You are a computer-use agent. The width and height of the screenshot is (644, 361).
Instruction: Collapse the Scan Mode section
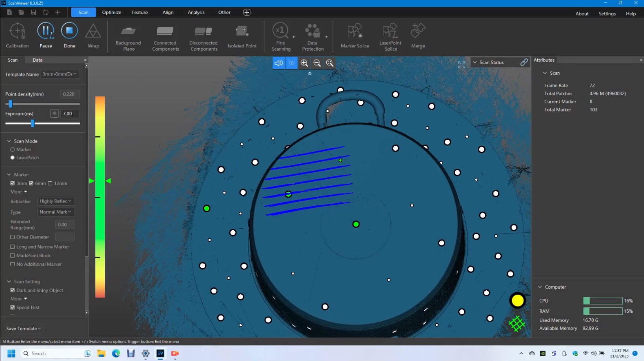click(9, 141)
